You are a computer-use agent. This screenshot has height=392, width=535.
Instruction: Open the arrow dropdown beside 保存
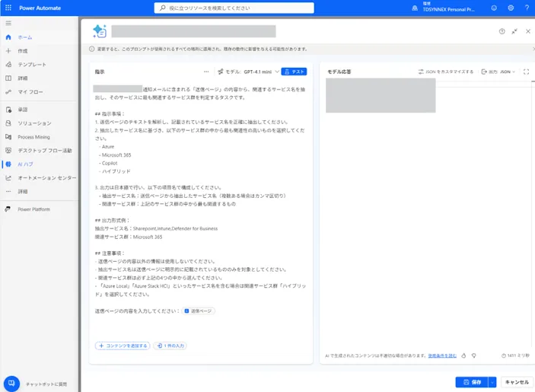point(492,382)
